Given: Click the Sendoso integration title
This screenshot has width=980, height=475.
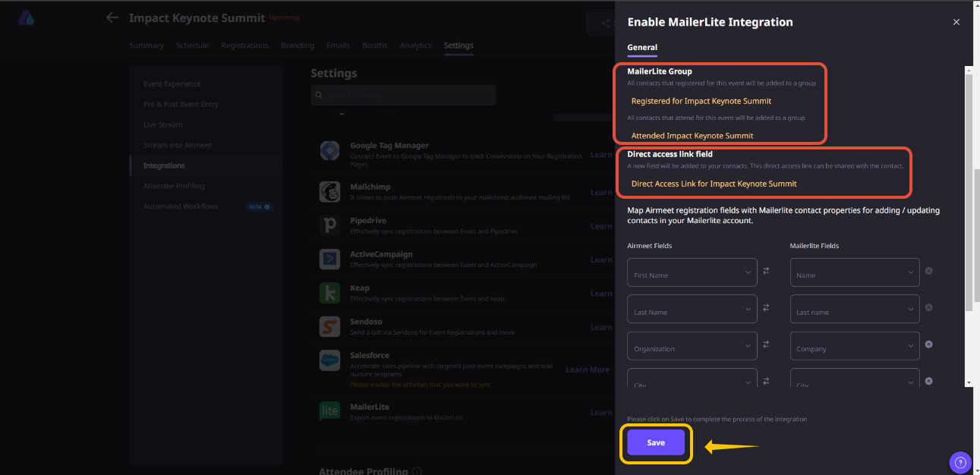Looking at the screenshot, I should click(367, 322).
